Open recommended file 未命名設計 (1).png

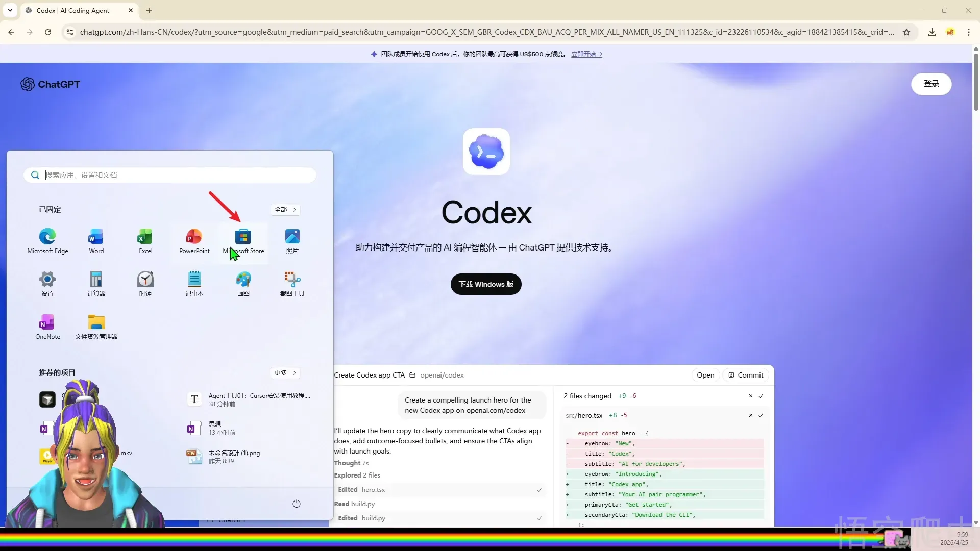pyautogui.click(x=234, y=457)
